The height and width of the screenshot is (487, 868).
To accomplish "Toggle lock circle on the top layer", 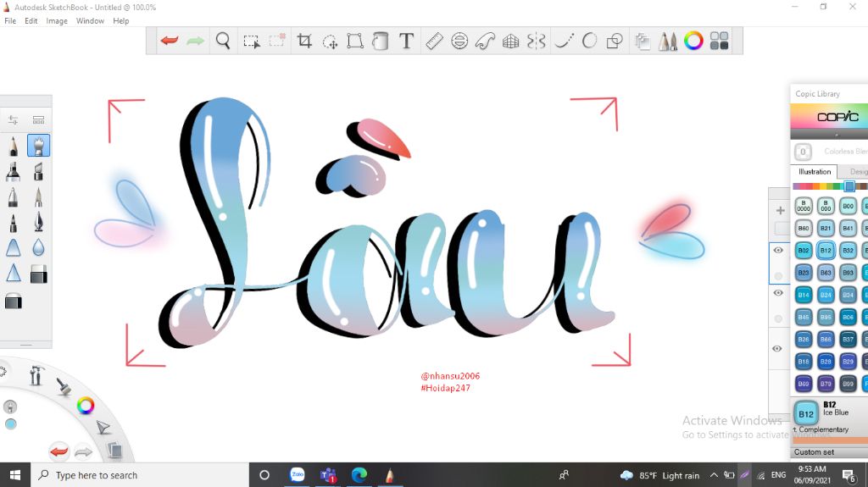I will pos(778,275).
